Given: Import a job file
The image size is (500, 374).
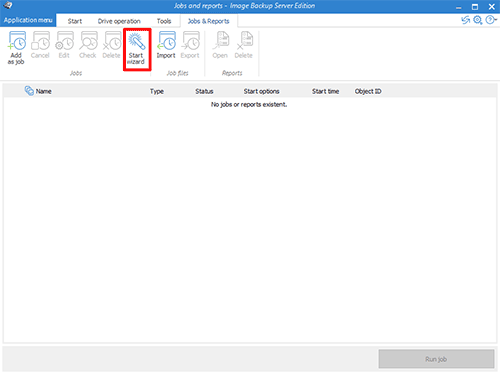Looking at the screenshot, I should 166,45.
